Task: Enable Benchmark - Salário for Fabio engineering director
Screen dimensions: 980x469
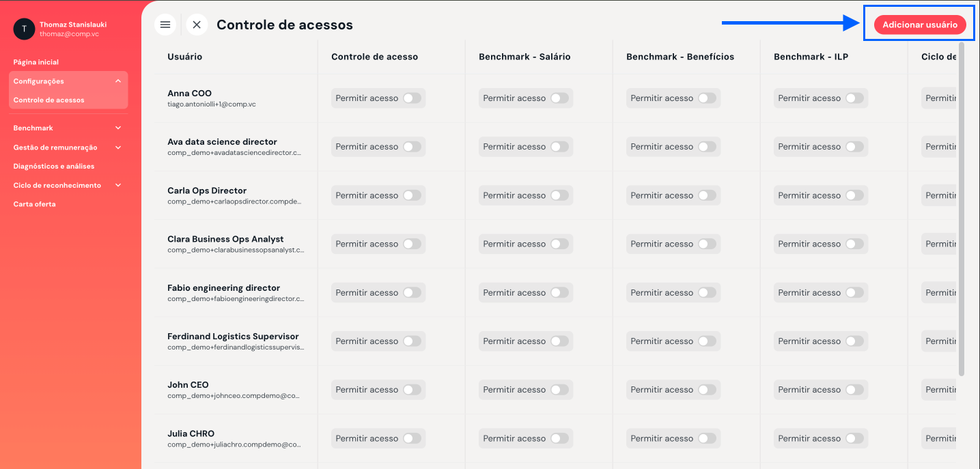Action: click(559, 293)
